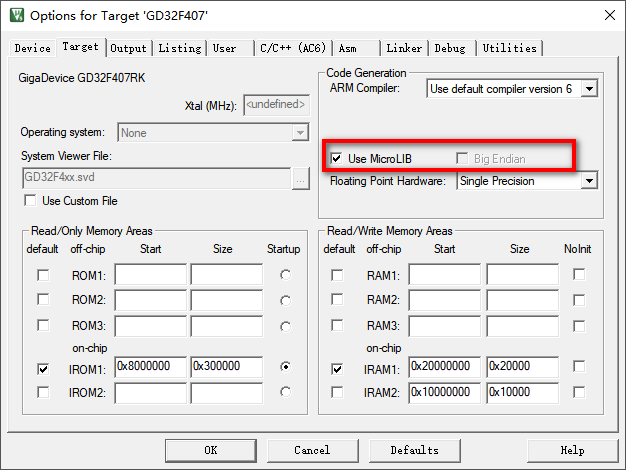The image size is (626, 470).
Task: Check the ROM2 default checkbox
Action: [x=43, y=299]
